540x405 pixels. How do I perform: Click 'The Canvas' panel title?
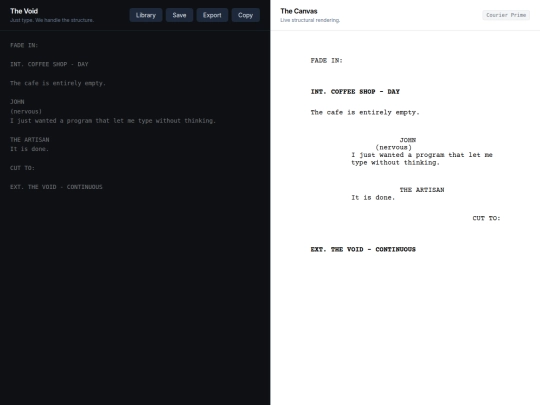tap(299, 11)
